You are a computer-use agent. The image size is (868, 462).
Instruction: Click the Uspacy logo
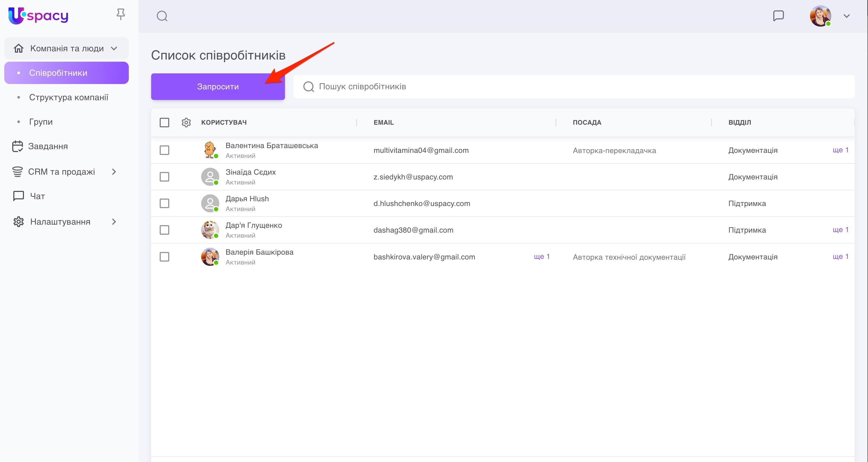pyautogui.click(x=38, y=15)
